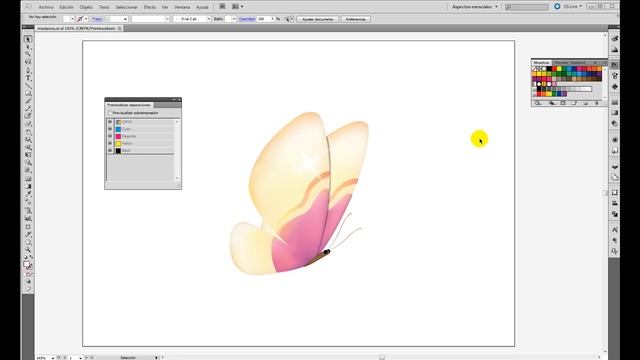Open the Pathfinder panel from the dock

point(615,214)
